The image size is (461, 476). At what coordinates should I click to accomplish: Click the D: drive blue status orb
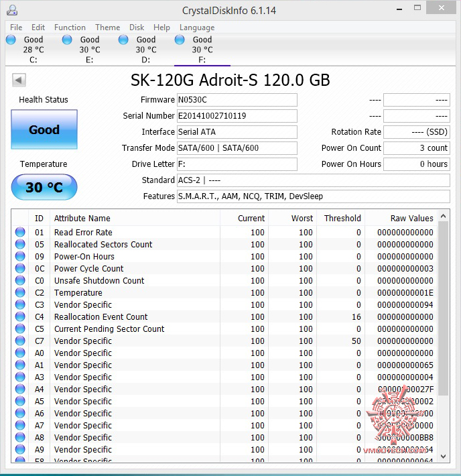coord(123,40)
